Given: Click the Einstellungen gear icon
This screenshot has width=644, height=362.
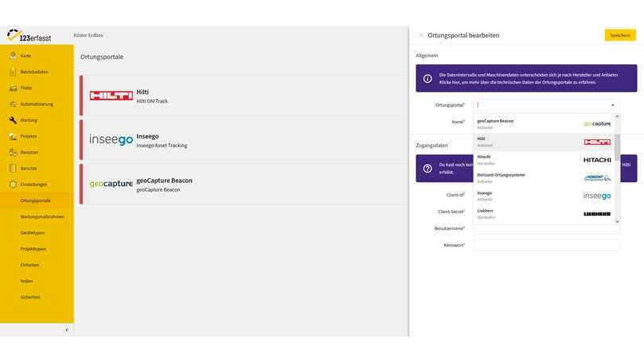Looking at the screenshot, I should click(13, 185).
